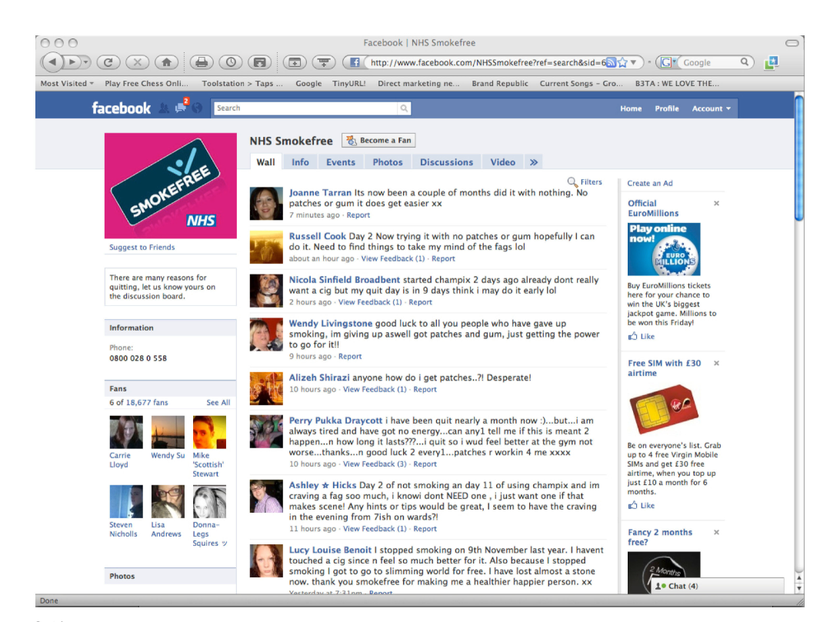Open Facebook notifications globe icon

click(198, 108)
